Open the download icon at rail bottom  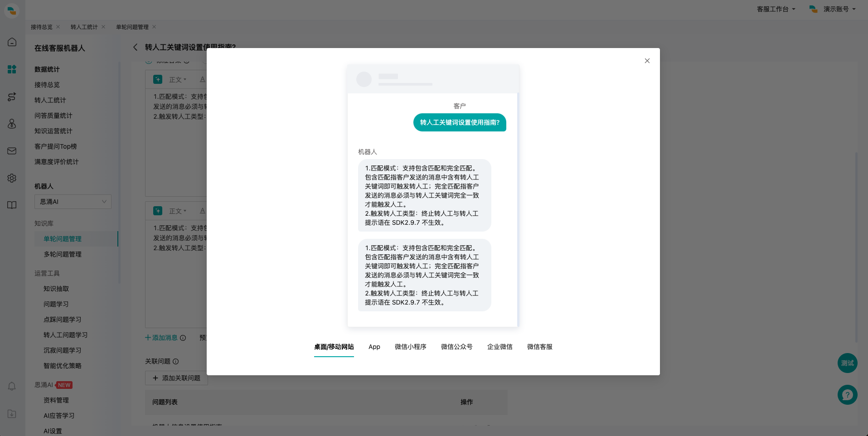coord(12,414)
